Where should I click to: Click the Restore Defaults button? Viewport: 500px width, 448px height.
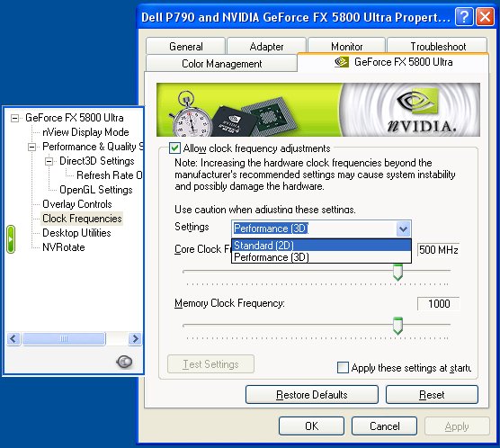pyautogui.click(x=312, y=395)
